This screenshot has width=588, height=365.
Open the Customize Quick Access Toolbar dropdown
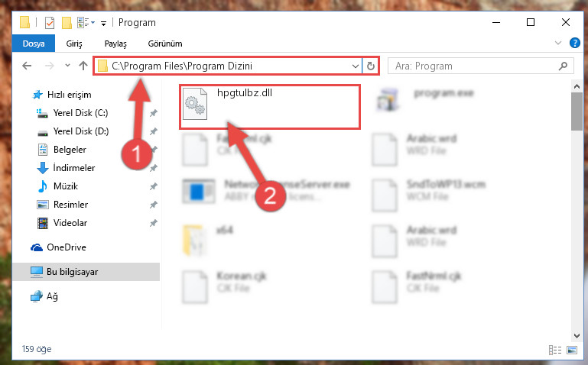tap(103, 24)
